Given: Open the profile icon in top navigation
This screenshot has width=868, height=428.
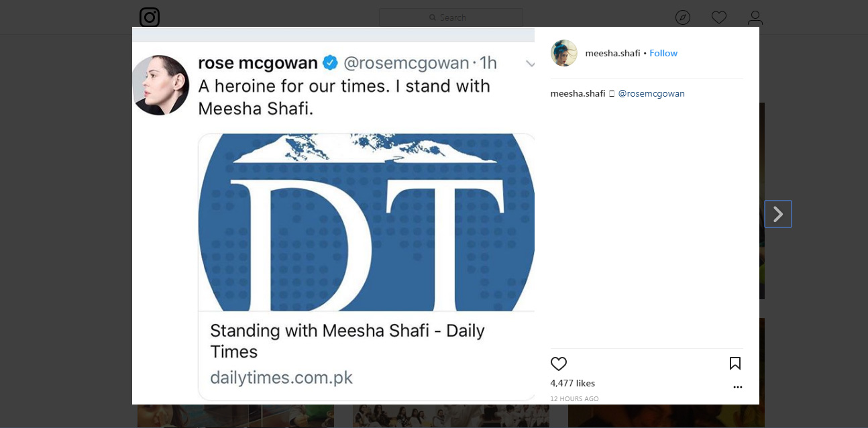Looking at the screenshot, I should (x=755, y=17).
